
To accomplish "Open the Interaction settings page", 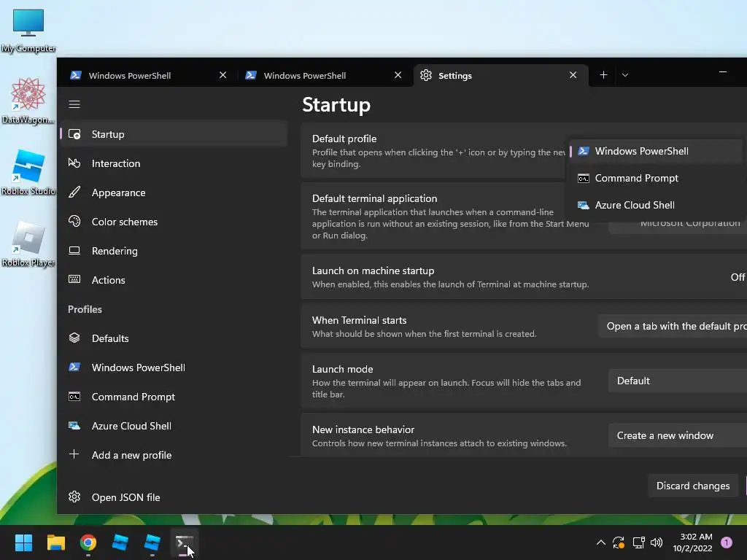I will coord(174,163).
